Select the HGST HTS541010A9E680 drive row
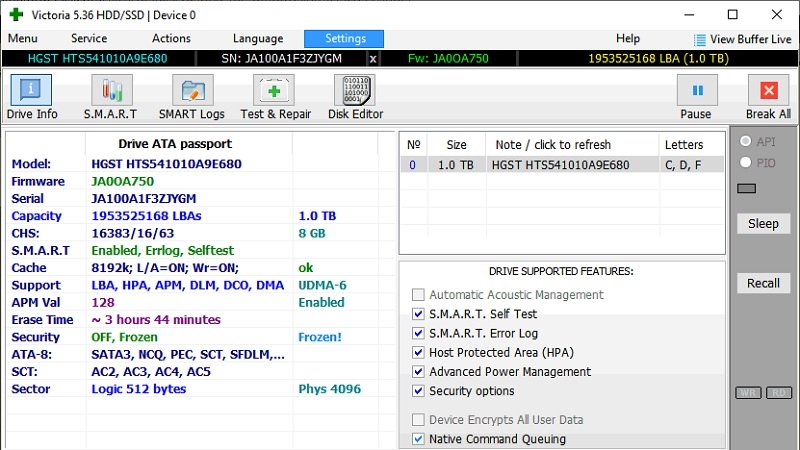Image resolution: width=800 pixels, height=450 pixels. point(560,166)
